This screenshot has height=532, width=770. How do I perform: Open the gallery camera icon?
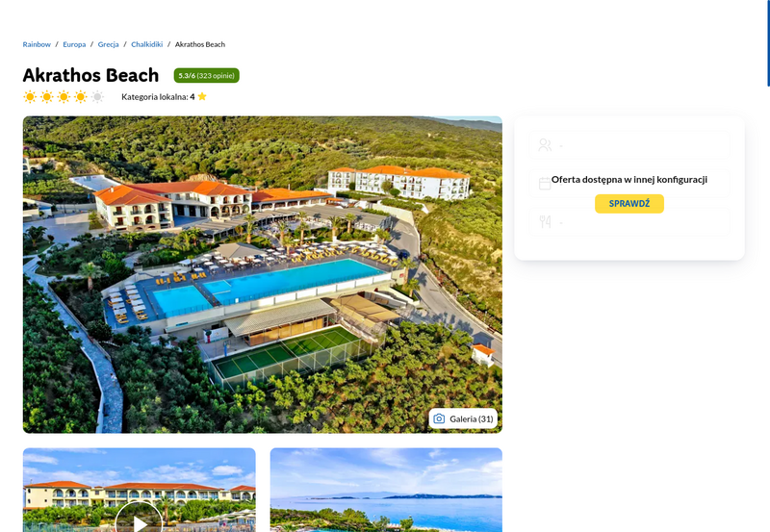(439, 418)
